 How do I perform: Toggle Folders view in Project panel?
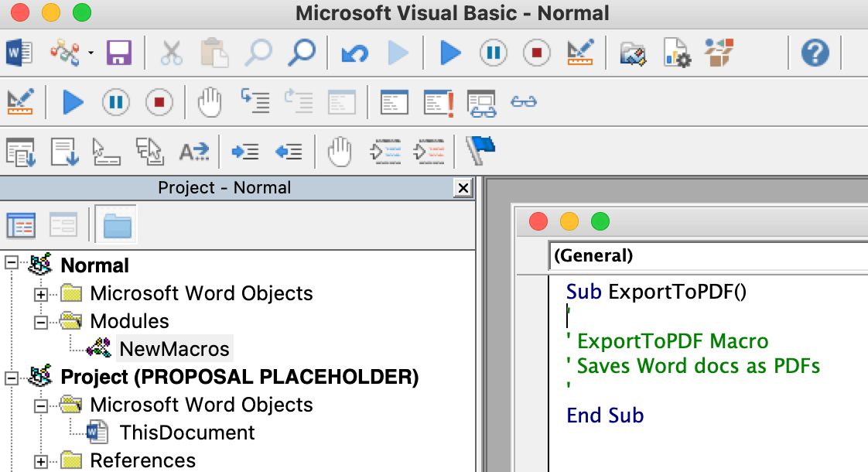pyautogui.click(x=117, y=226)
